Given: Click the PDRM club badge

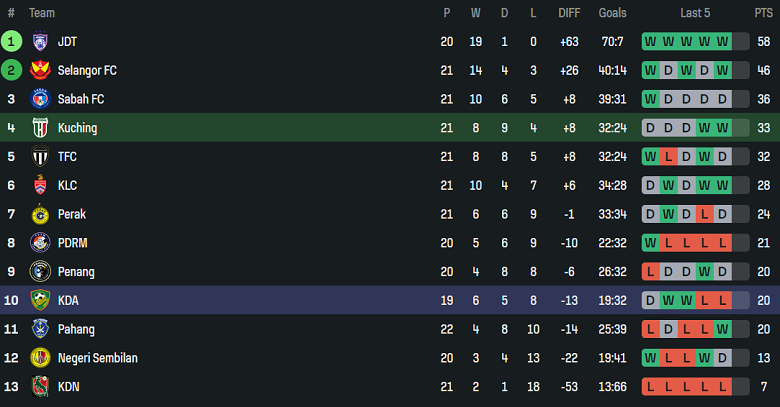Looking at the screenshot, I should [40, 243].
